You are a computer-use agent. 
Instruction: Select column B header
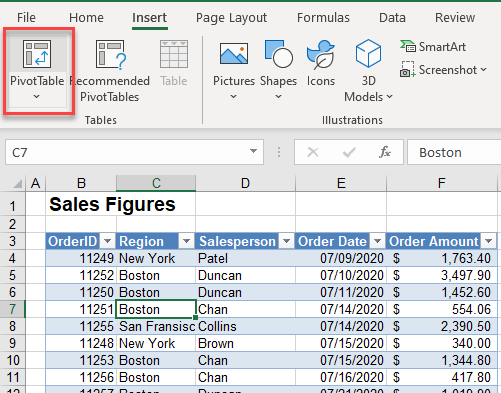click(81, 183)
